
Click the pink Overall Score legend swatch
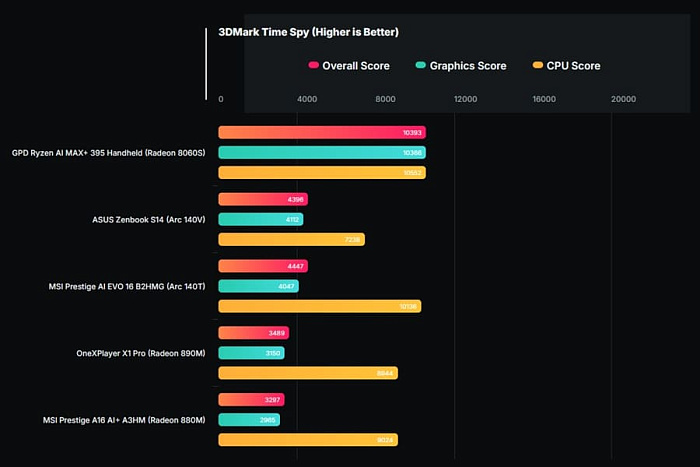point(313,65)
